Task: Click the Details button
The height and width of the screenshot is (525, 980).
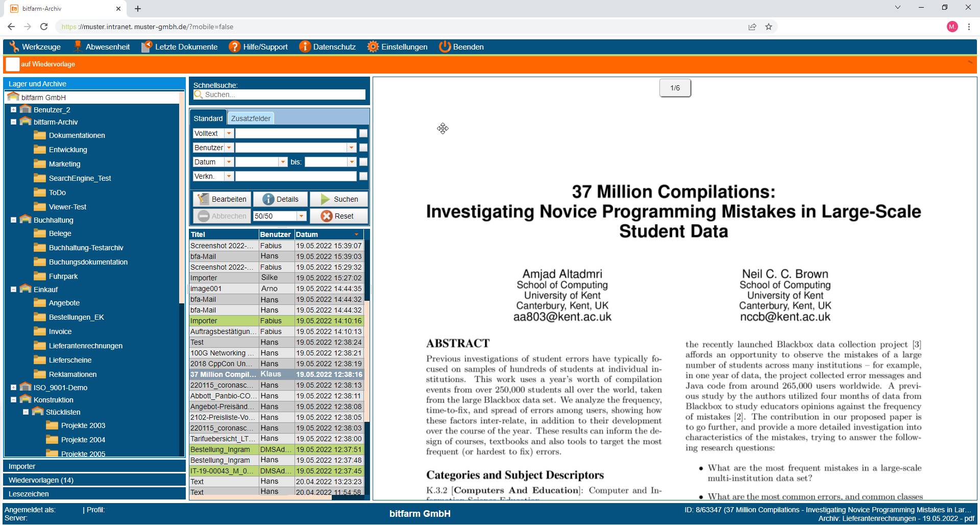Action: (x=280, y=199)
